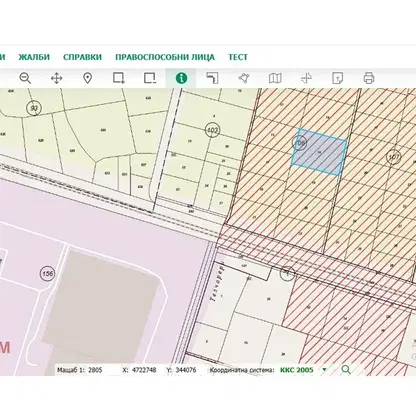Expand the ККС 2005 coordinate system dropdown
Screen dimensions: 416x400
(x=324, y=370)
